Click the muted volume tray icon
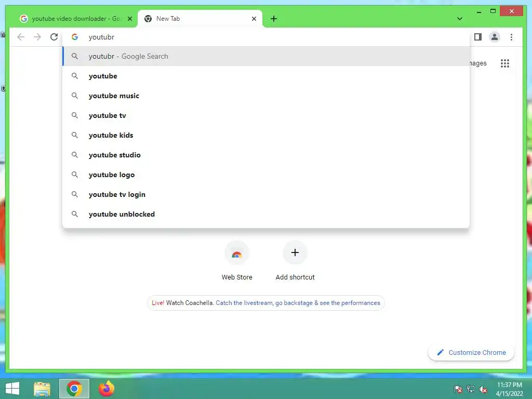 [x=483, y=389]
